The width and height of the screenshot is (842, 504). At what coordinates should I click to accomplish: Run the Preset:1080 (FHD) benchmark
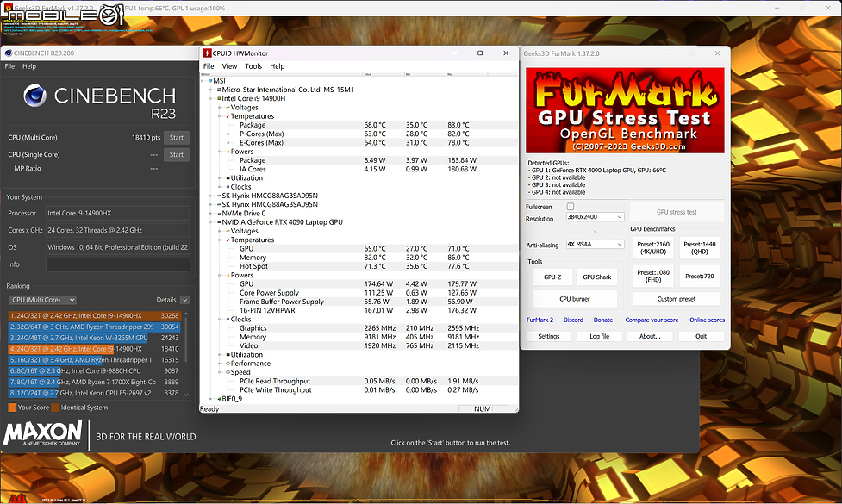click(653, 277)
